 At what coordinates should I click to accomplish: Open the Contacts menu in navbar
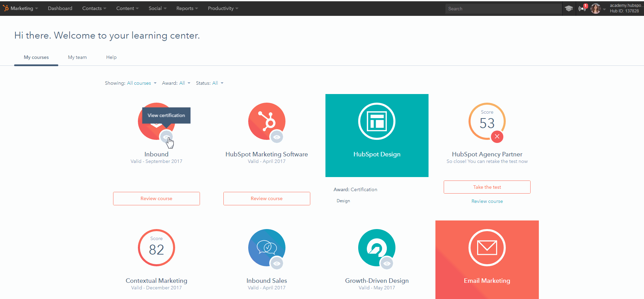point(94,8)
